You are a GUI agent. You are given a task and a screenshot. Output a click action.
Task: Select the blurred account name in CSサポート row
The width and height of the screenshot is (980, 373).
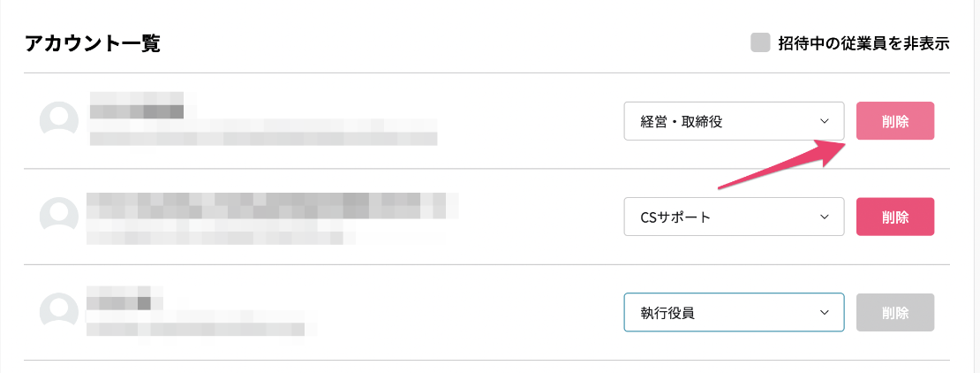[x=272, y=205]
